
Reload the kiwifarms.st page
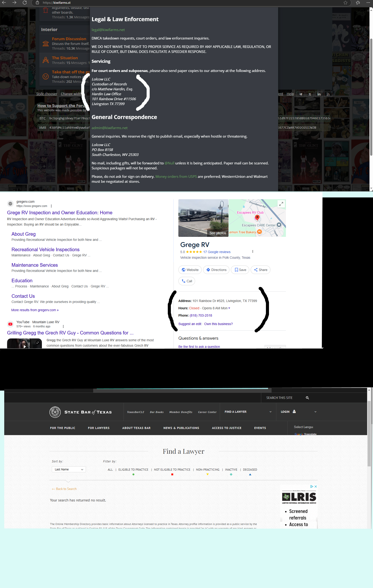coord(25,2)
